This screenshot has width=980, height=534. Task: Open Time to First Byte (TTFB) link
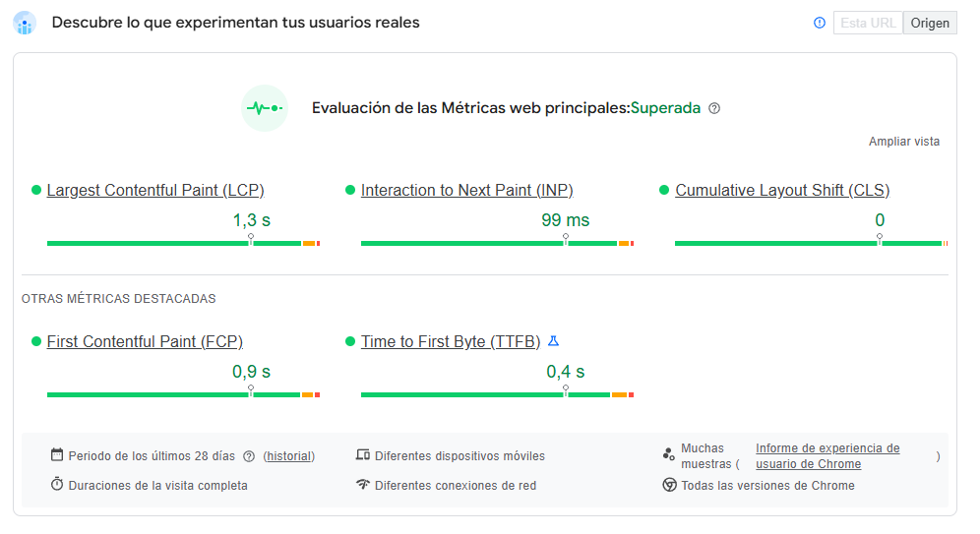coord(451,342)
